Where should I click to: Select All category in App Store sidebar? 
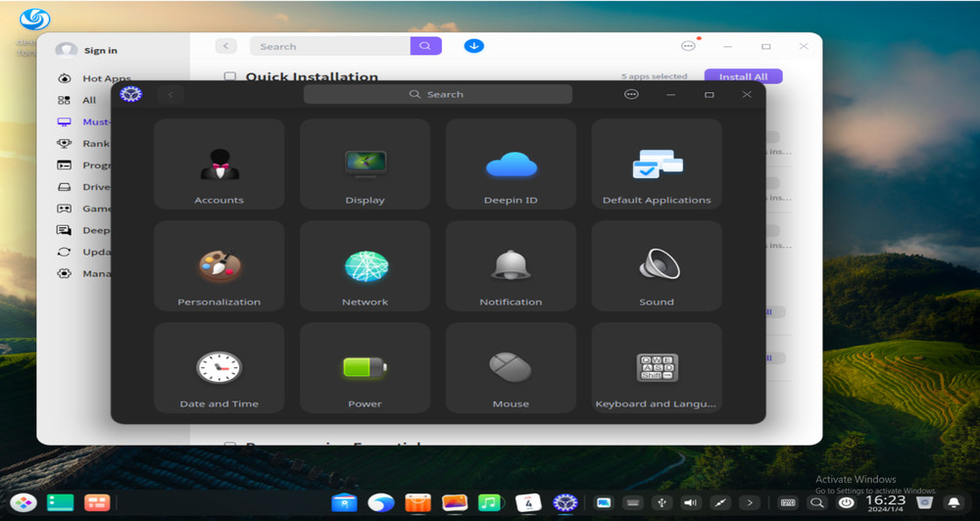[x=77, y=100]
